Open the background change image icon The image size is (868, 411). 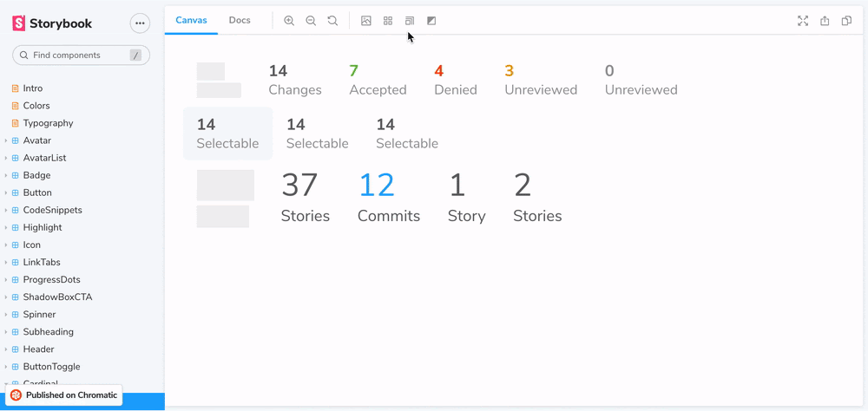pyautogui.click(x=366, y=21)
